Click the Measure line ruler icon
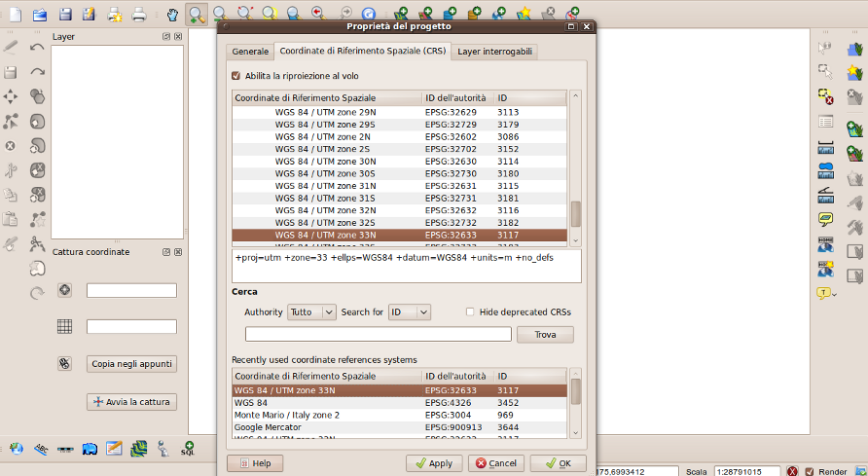Image resolution: width=868 pixels, height=476 pixels. 825,147
